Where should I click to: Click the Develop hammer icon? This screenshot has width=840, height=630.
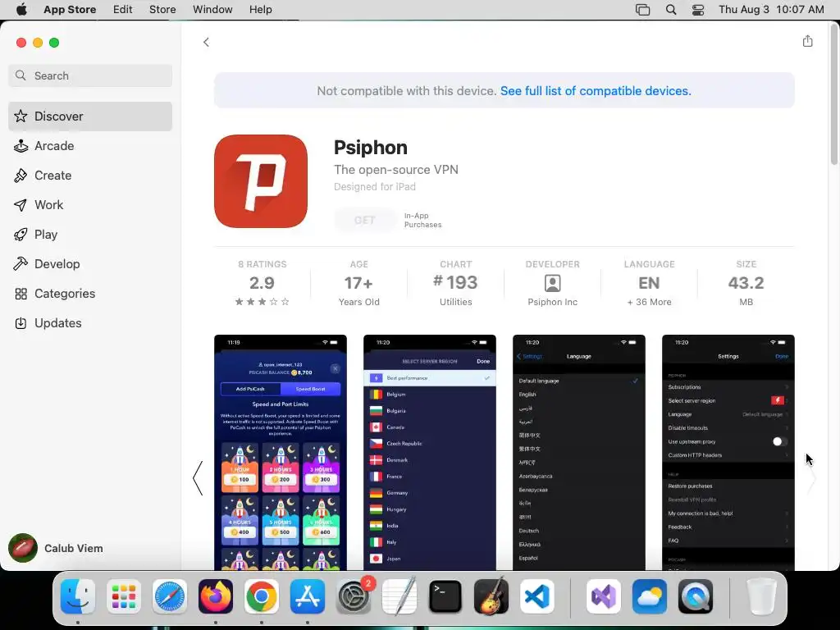[21, 263]
